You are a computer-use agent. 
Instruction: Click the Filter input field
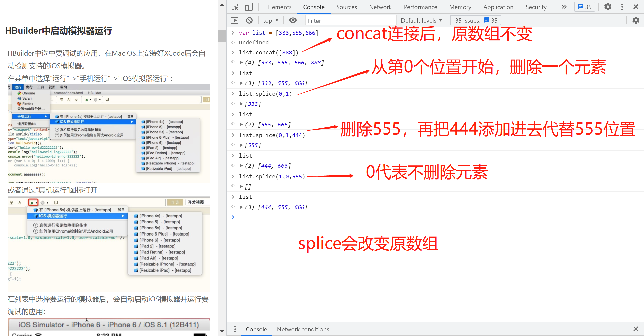click(351, 20)
